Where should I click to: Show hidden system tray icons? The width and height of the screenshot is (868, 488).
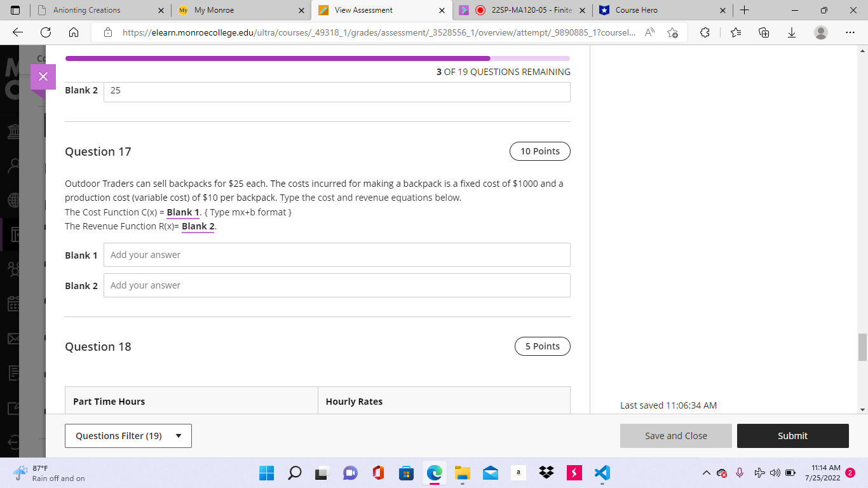[706, 473]
